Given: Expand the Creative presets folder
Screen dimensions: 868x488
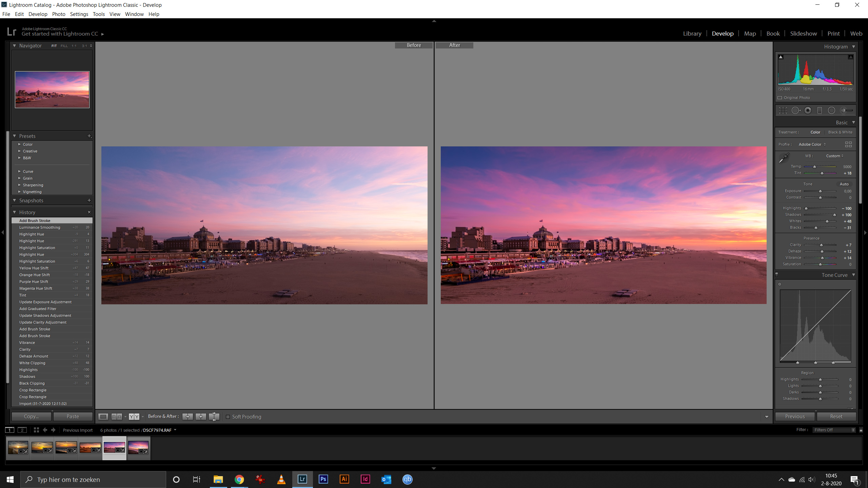Looking at the screenshot, I should click(20, 151).
